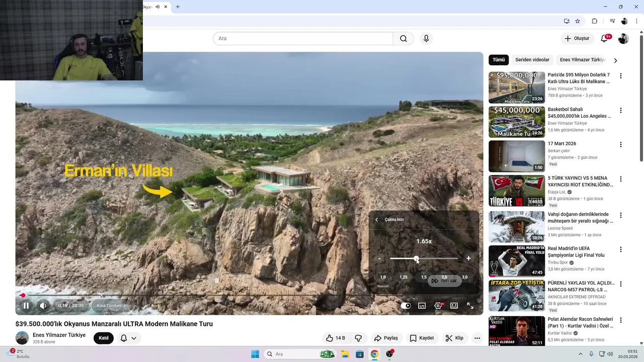Select the Enes Yilmazer Türkiye chip
644x362 pixels.
(x=582, y=60)
